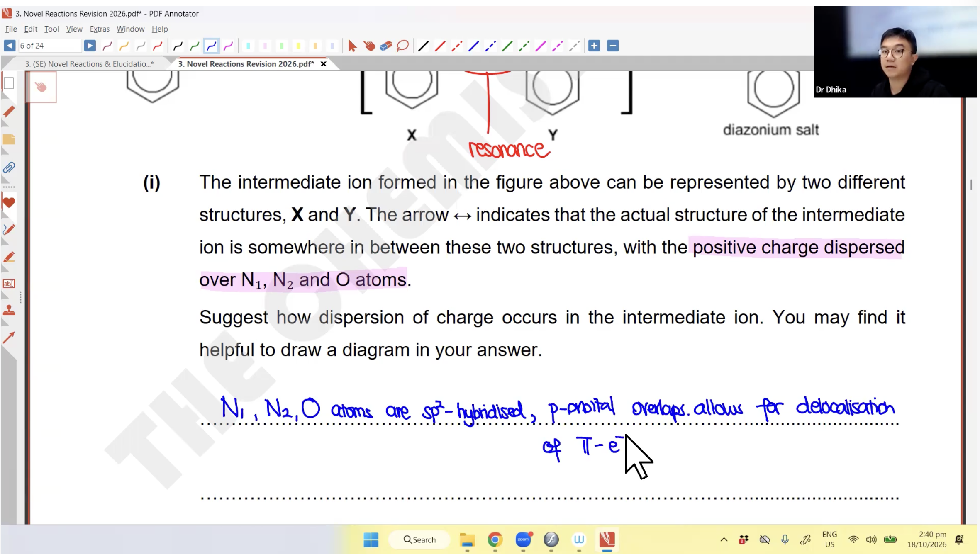This screenshot has width=980, height=554.
Task: Select the arrow tool in sidebar
Action: pyautogui.click(x=9, y=338)
